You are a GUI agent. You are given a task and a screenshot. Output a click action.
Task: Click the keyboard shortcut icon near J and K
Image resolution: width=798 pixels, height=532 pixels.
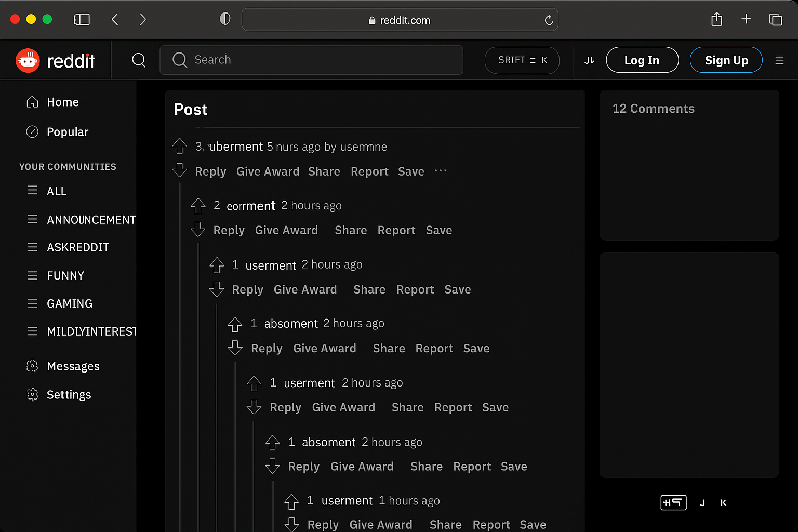click(673, 502)
